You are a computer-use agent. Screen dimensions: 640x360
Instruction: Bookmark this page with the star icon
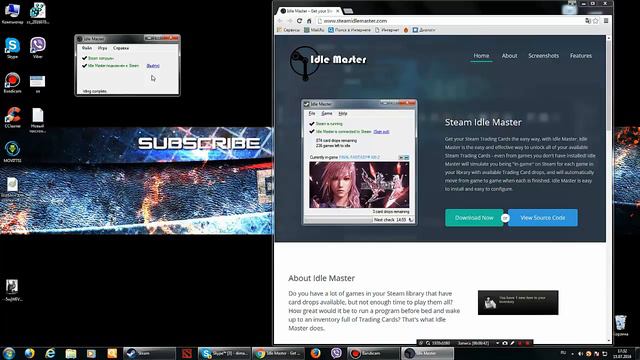(x=596, y=21)
